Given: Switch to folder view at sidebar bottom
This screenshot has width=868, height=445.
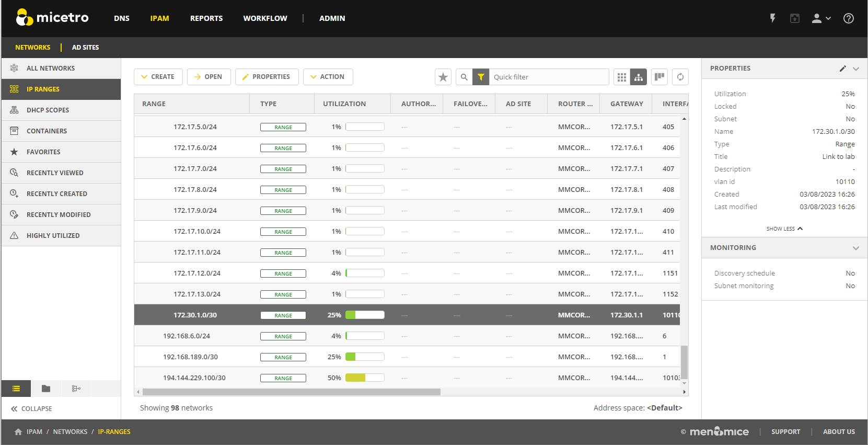Looking at the screenshot, I should tap(46, 389).
